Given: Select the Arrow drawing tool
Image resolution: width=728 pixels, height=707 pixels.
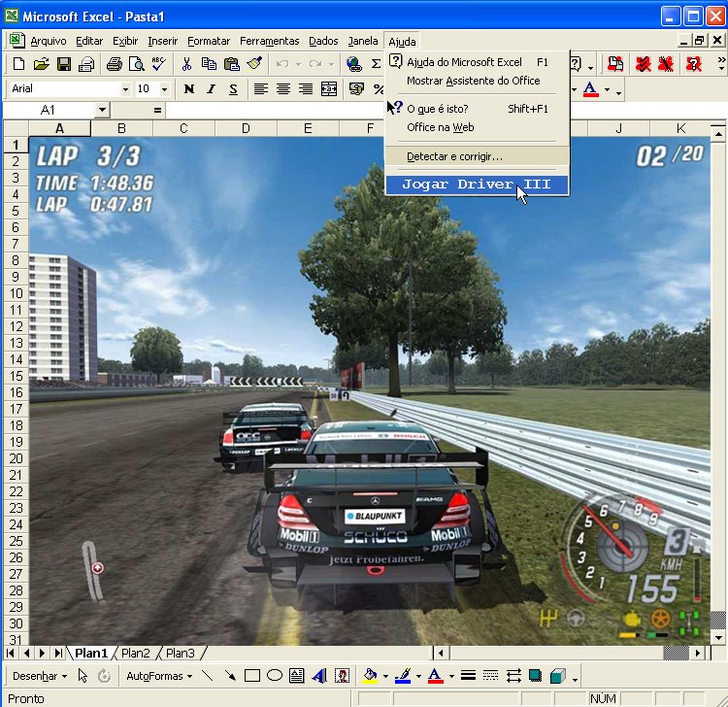Looking at the screenshot, I should click(230, 675).
